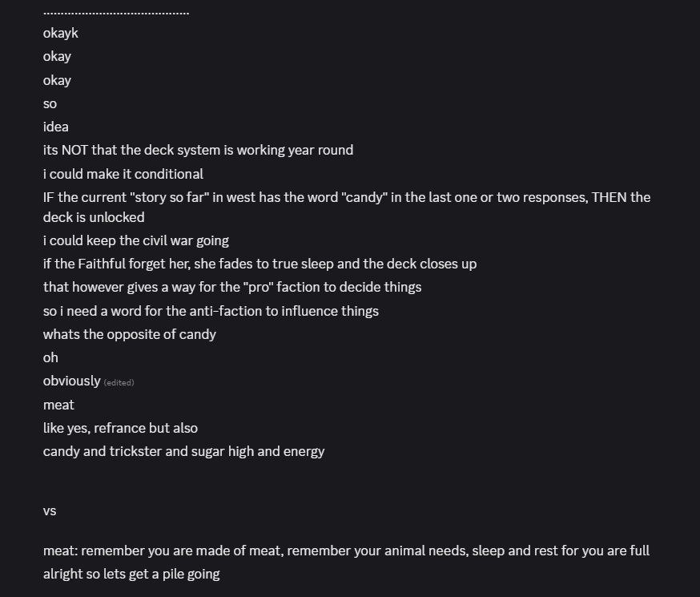
Task: Click the "okayk" message
Action: click(61, 33)
